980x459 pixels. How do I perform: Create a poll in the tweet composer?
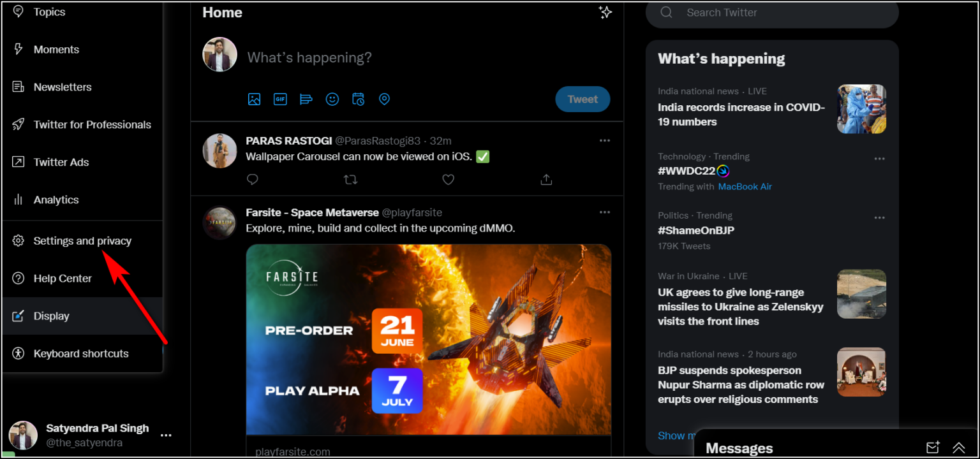pyautogui.click(x=306, y=99)
